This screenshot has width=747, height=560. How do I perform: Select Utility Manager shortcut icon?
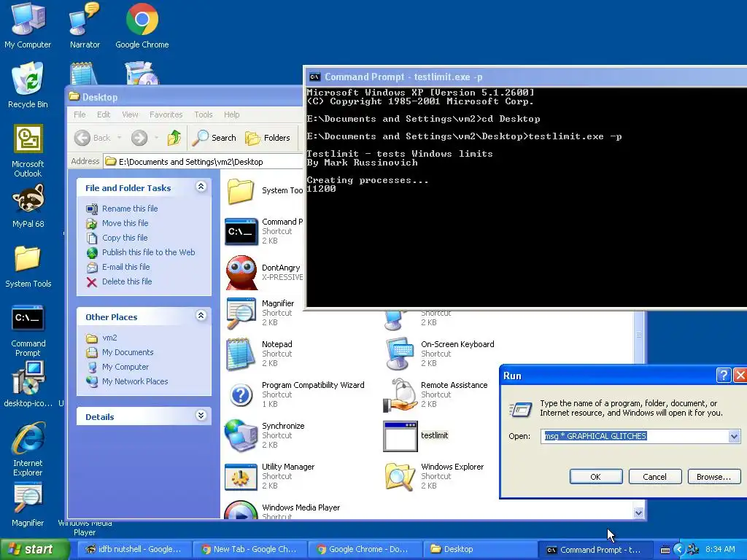click(x=241, y=476)
